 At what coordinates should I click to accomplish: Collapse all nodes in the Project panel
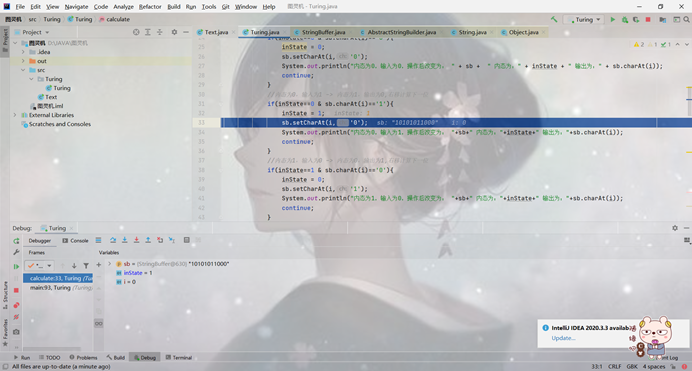(x=160, y=32)
